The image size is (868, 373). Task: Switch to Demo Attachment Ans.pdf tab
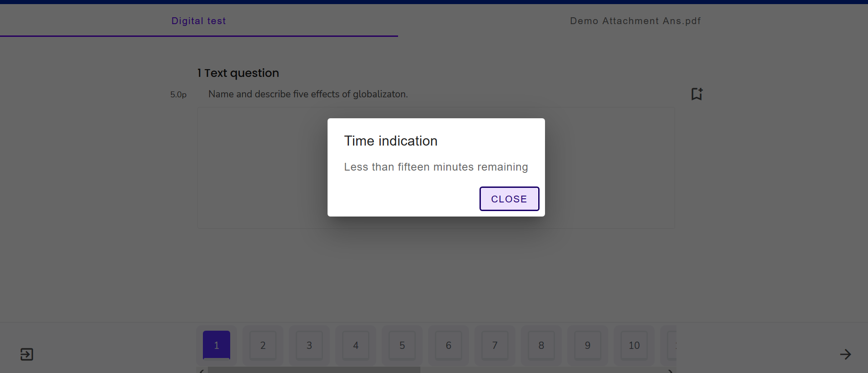[635, 21]
